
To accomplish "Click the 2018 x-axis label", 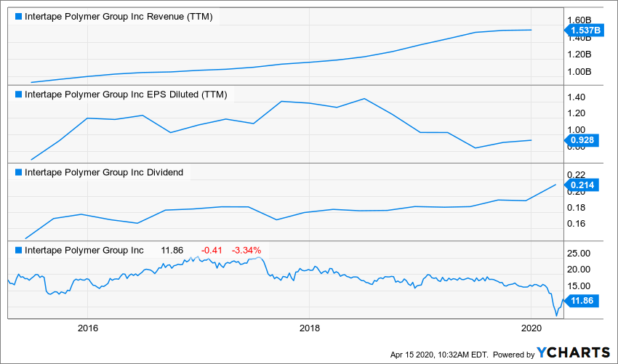I will 310,328.
